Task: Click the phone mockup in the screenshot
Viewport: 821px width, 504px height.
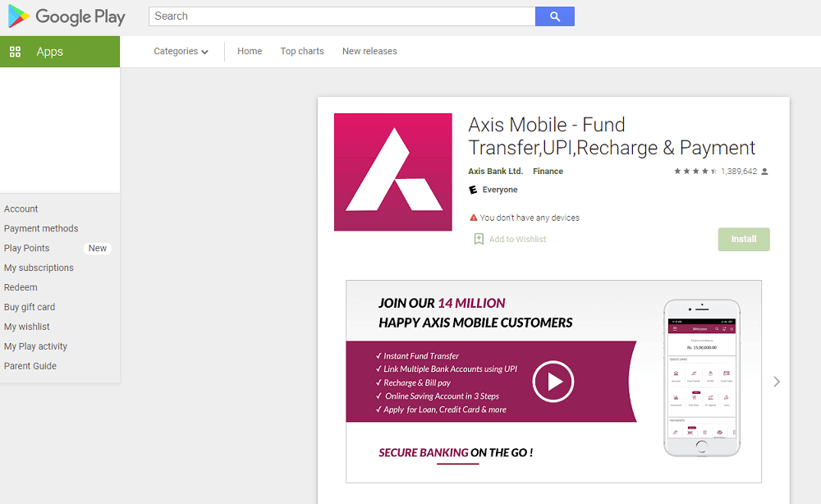Action: click(x=702, y=378)
